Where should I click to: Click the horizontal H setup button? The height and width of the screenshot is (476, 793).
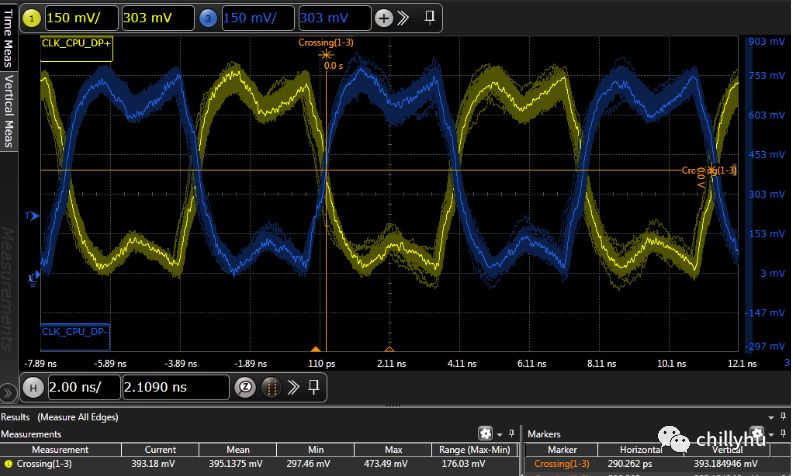click(32, 388)
